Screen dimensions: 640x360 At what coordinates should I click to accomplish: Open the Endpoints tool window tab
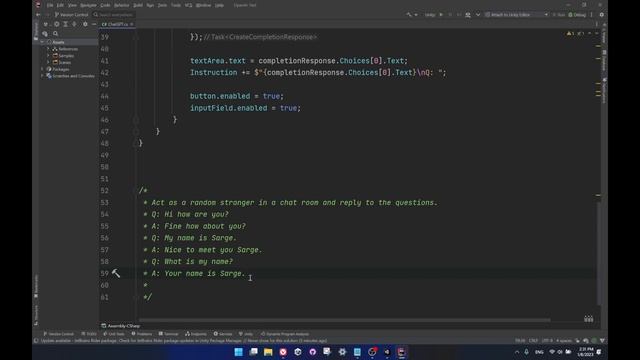[196, 334]
